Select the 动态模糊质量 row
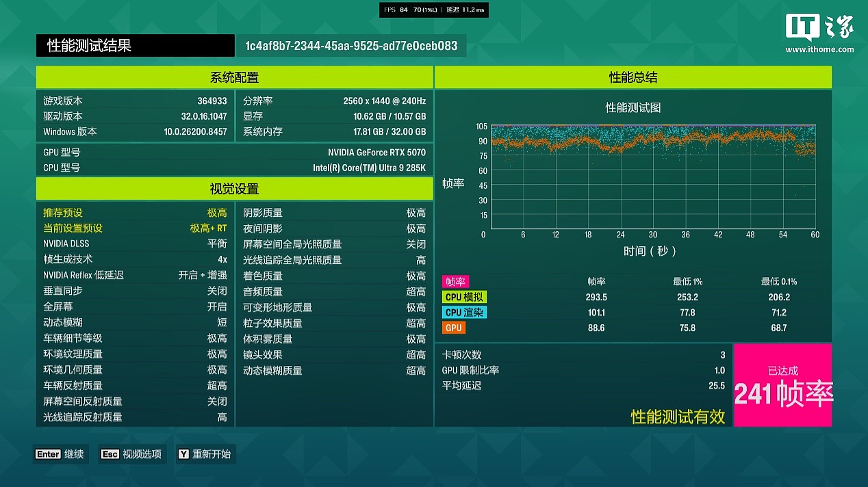 click(334, 370)
